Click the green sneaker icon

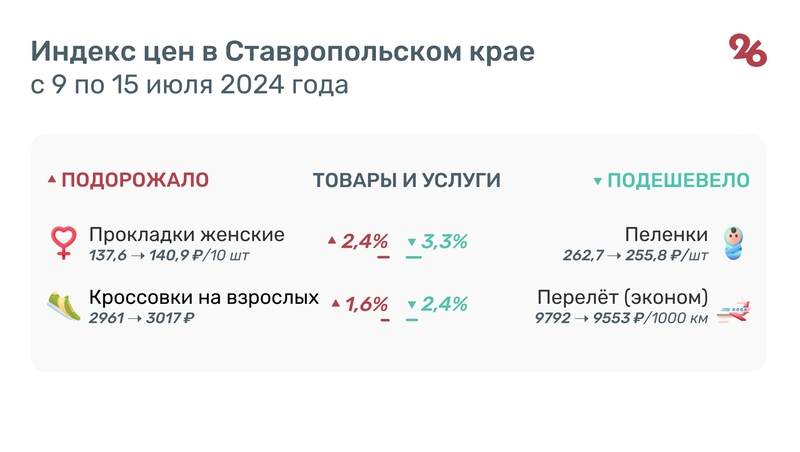pos(64,306)
